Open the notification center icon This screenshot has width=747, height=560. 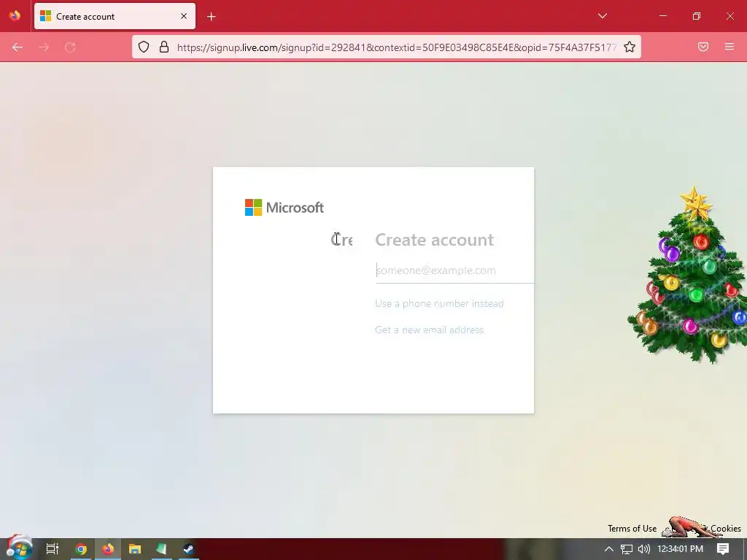[723, 549]
